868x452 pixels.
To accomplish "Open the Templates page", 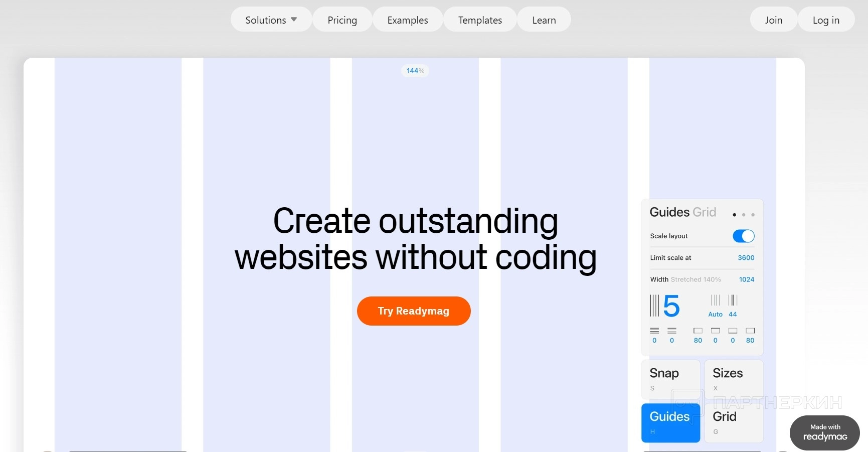I will (480, 20).
